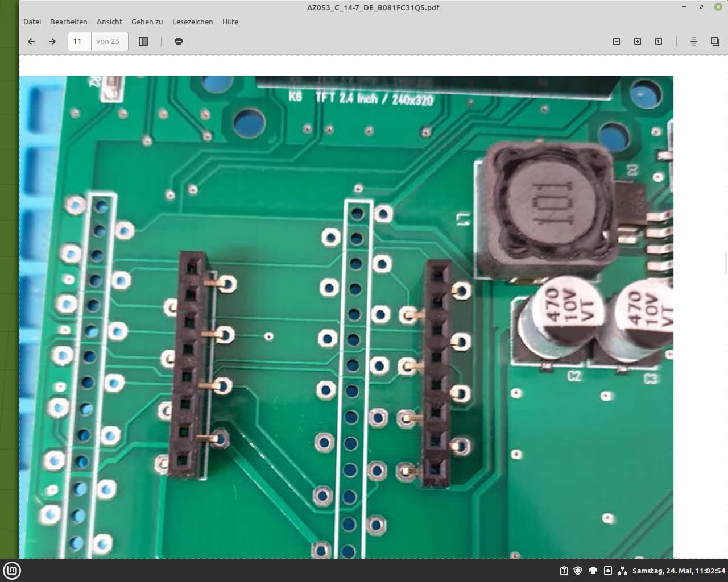Go to the next page arrow
Image resolution: width=728 pixels, height=582 pixels.
tap(52, 41)
